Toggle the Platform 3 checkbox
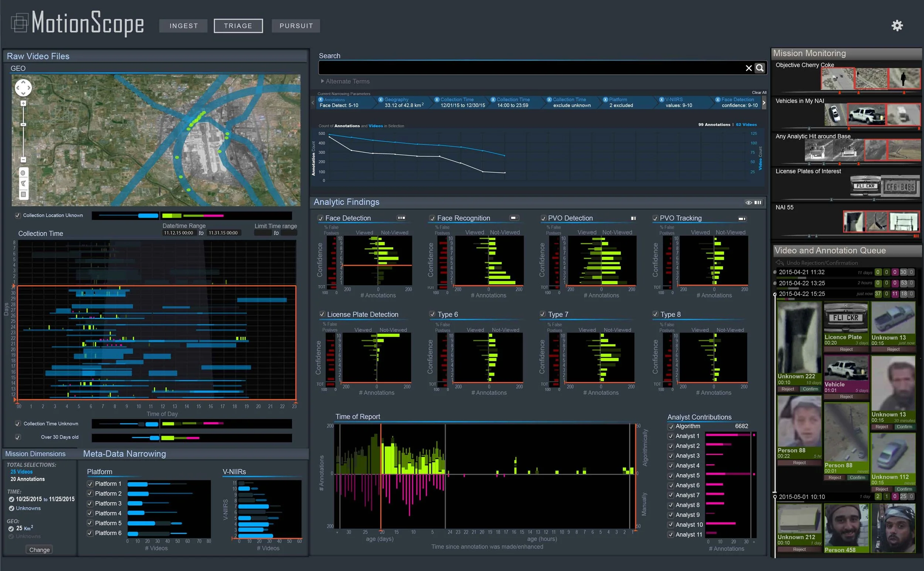The height and width of the screenshot is (571, 924). [90, 503]
